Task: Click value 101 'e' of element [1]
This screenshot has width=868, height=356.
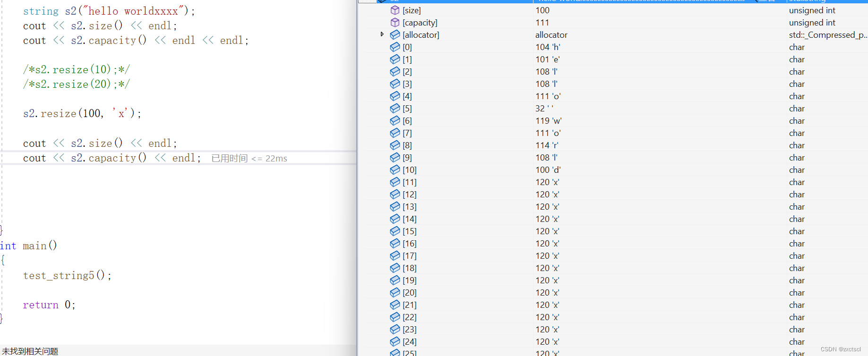Action: (548, 59)
